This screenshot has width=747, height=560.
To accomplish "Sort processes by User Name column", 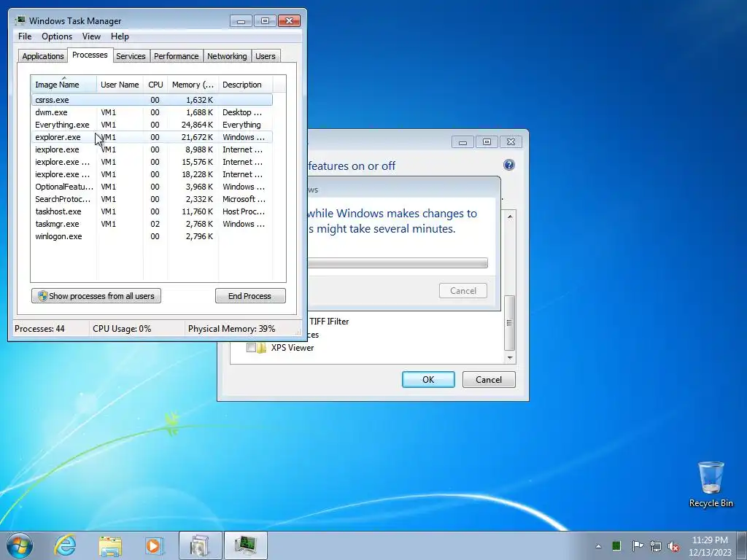I will [120, 85].
